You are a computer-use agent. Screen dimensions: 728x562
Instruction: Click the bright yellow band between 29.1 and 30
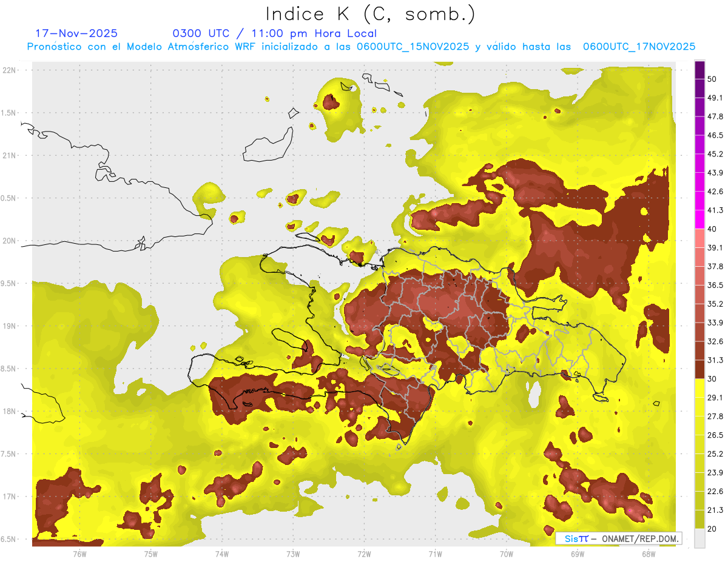pyautogui.click(x=700, y=389)
